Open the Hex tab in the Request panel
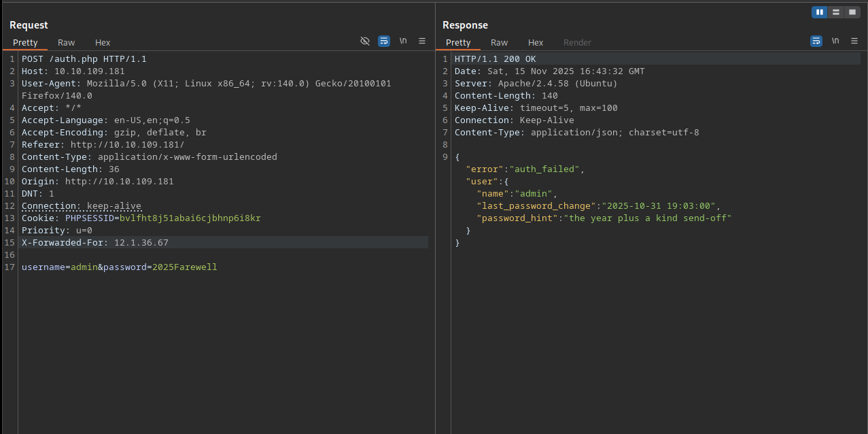This screenshot has width=868, height=434. 103,42
